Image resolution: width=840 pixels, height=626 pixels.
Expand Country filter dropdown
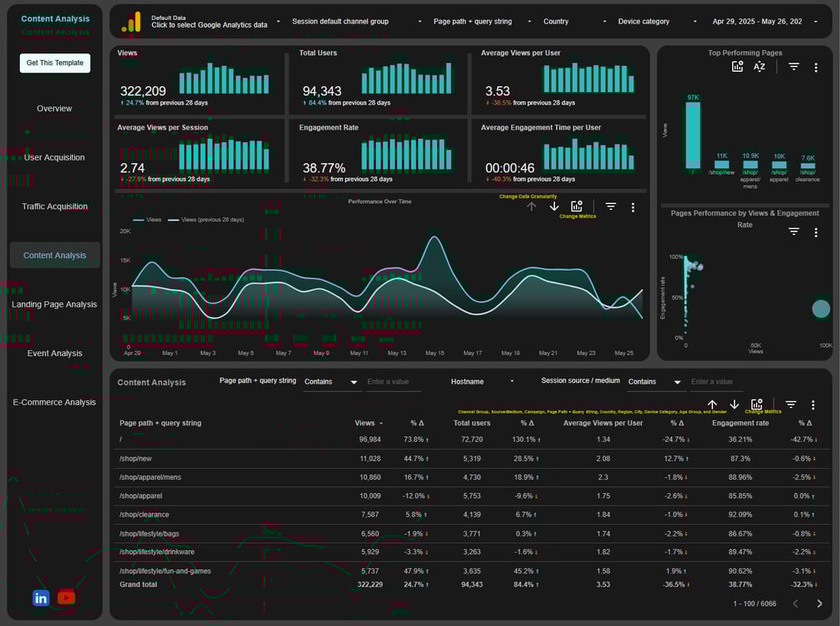(574, 22)
